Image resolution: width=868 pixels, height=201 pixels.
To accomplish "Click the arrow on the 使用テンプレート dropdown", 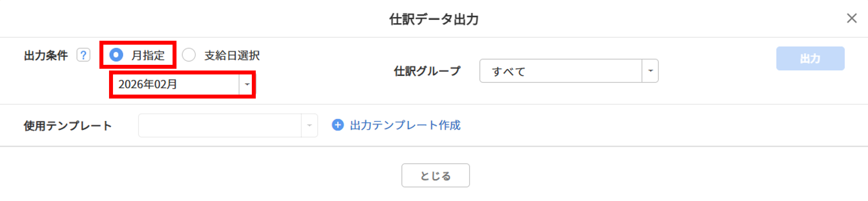I will tap(309, 126).
